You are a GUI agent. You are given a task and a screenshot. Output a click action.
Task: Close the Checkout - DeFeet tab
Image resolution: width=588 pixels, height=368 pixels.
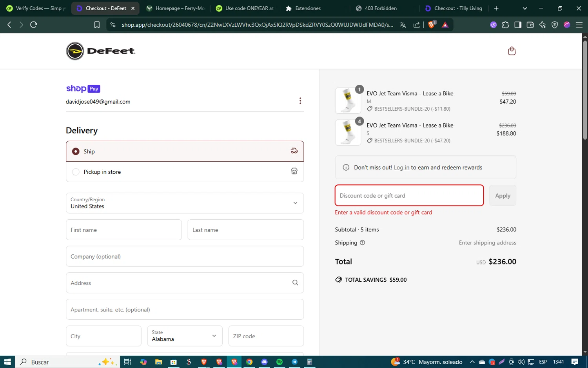pyautogui.click(x=133, y=8)
